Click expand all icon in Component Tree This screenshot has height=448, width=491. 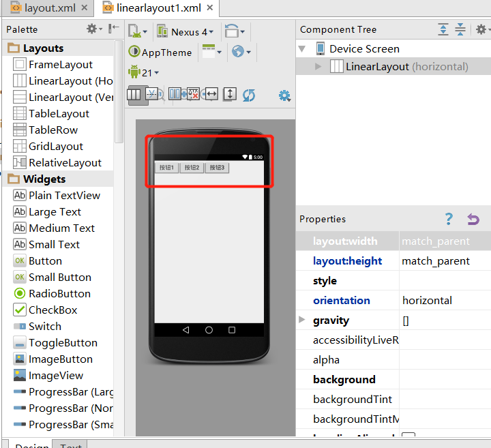click(443, 29)
